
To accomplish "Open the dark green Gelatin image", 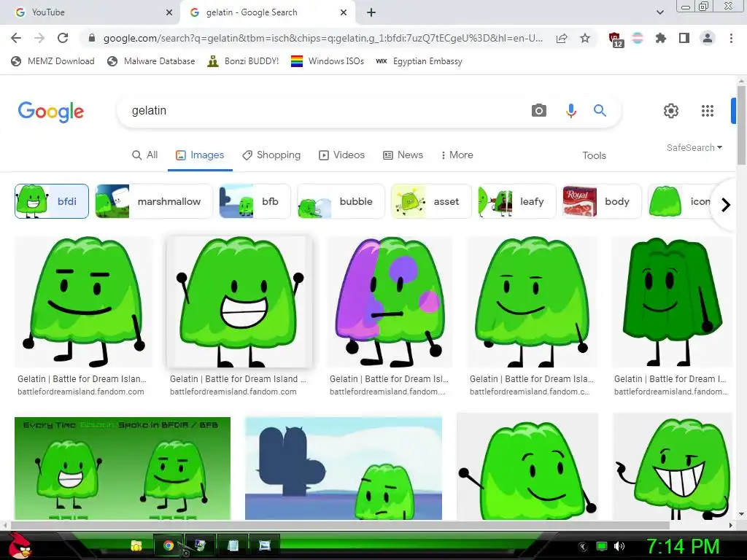I will tap(672, 302).
